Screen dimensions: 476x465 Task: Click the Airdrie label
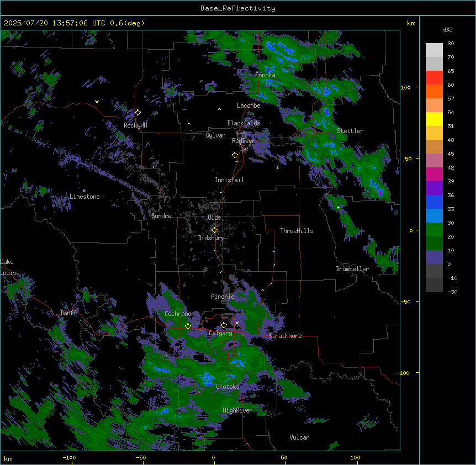[x=223, y=297]
